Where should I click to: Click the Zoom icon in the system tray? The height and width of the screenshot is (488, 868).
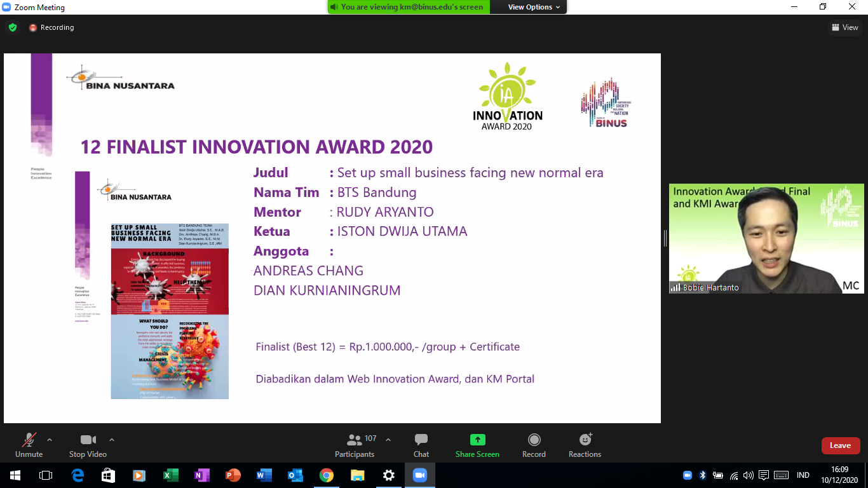(687, 475)
